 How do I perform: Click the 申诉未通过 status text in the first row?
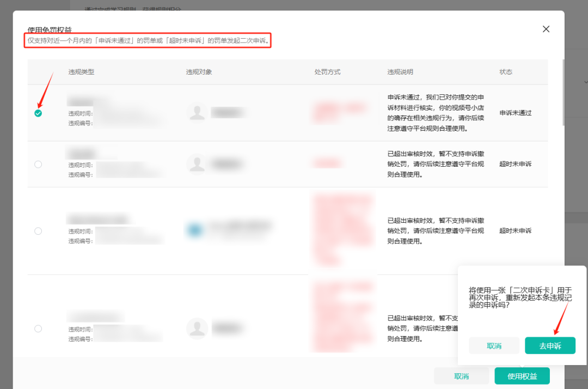click(x=514, y=113)
